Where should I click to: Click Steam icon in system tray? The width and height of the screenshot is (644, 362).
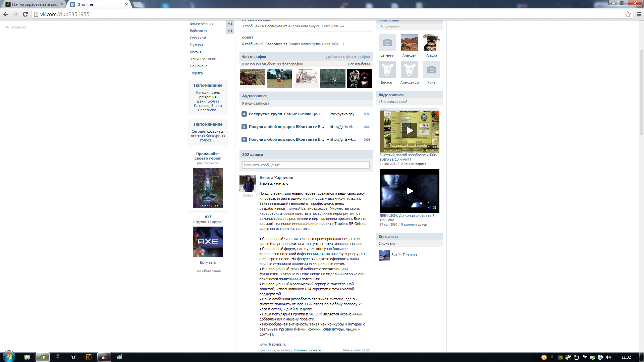click(x=568, y=357)
